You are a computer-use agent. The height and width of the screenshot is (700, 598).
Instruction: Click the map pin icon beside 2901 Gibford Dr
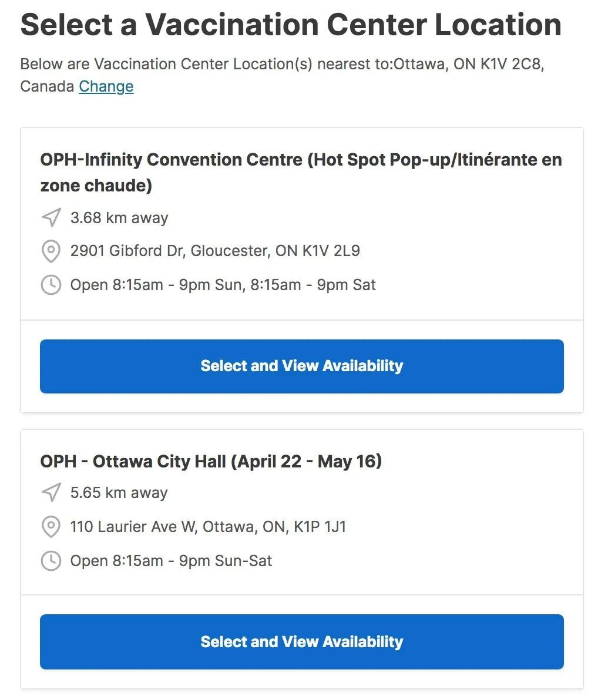tap(51, 251)
